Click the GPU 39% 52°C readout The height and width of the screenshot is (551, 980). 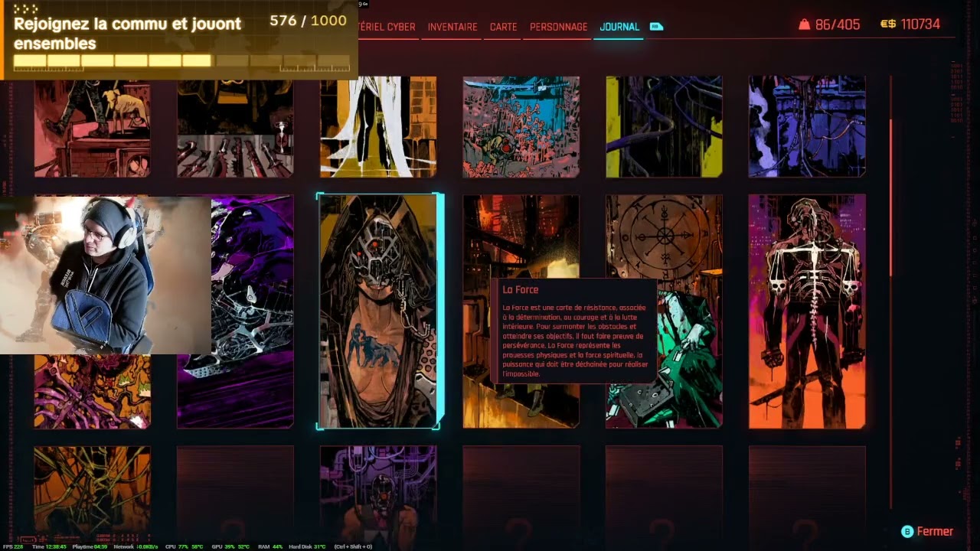point(230,546)
